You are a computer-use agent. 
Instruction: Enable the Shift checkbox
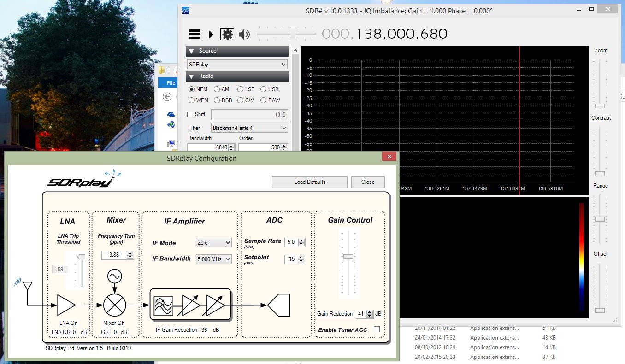[190, 114]
